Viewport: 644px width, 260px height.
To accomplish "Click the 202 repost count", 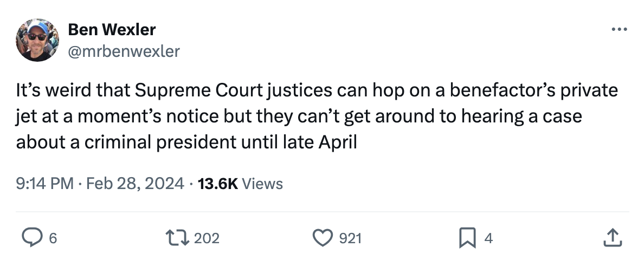I will pos(207,238).
